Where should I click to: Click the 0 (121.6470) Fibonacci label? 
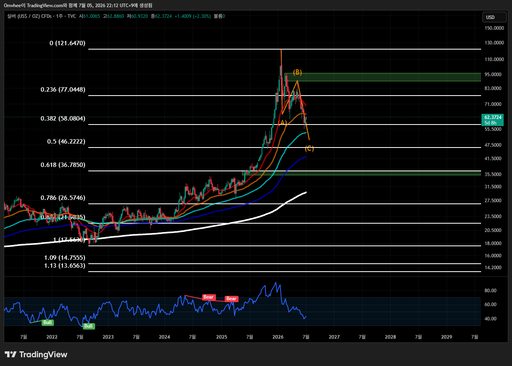click(x=67, y=43)
